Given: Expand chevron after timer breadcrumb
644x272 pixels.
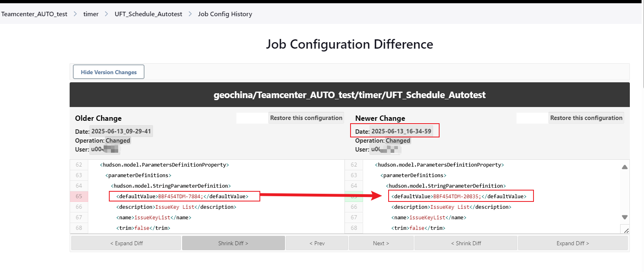Looking at the screenshot, I should coord(106,14).
